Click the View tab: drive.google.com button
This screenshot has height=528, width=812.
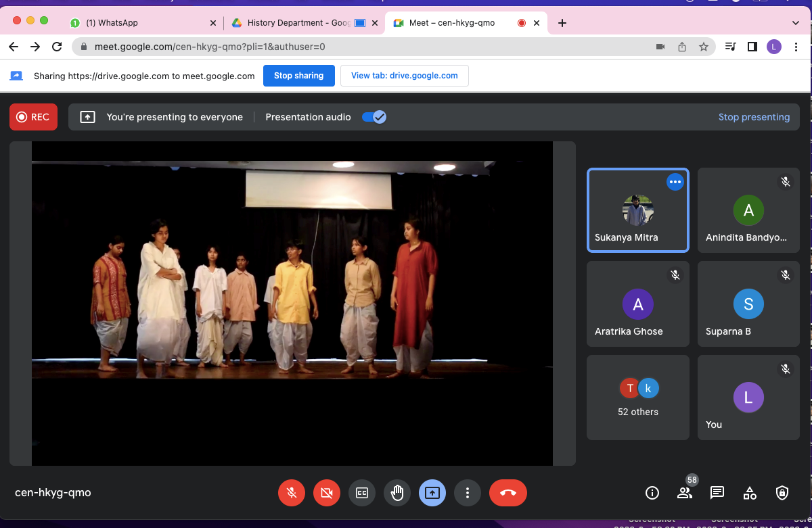404,76
